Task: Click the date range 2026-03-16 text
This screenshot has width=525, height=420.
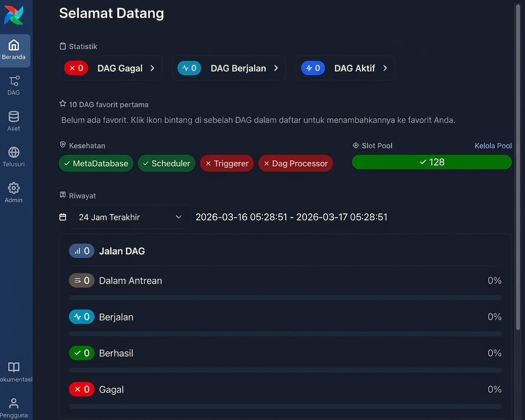Action: (x=291, y=217)
